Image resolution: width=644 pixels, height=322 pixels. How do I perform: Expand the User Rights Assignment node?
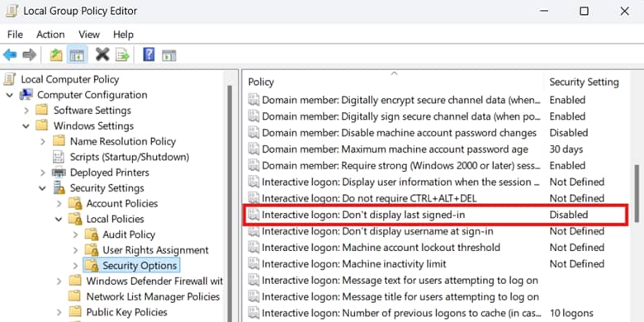(75, 250)
